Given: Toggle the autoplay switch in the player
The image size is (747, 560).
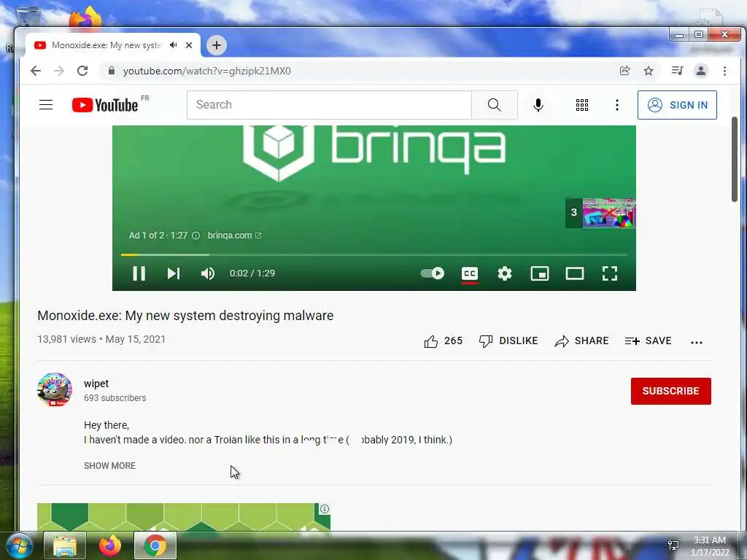Looking at the screenshot, I should coord(432,273).
